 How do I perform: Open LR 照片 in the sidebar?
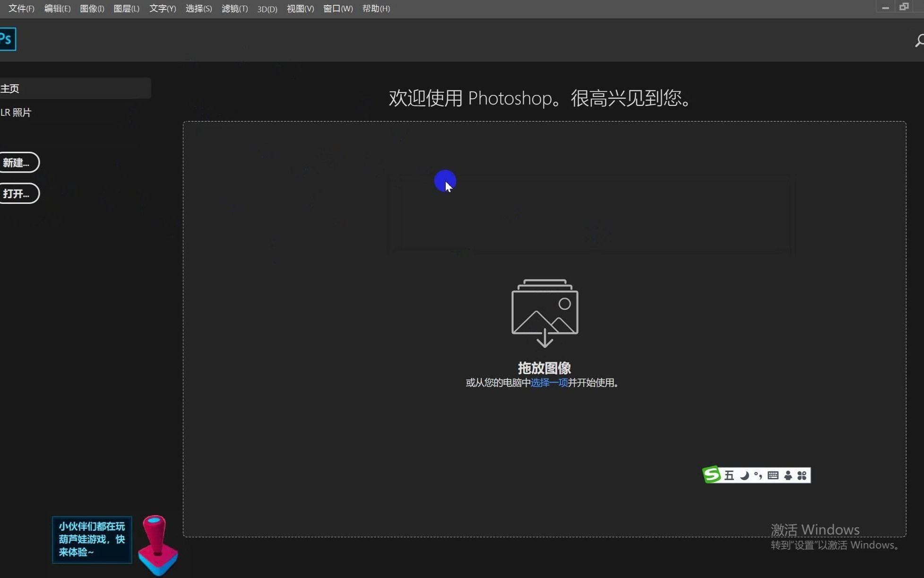[x=16, y=112]
